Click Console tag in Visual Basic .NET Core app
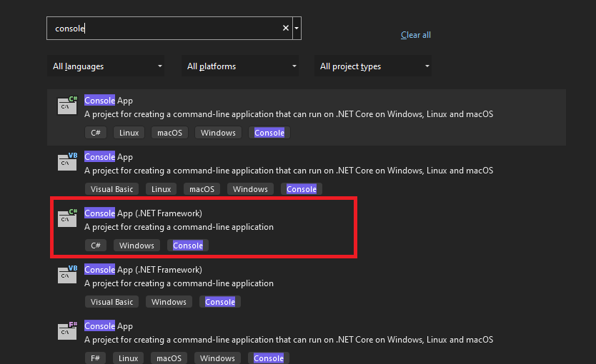This screenshot has height=364, width=596. coord(302,189)
